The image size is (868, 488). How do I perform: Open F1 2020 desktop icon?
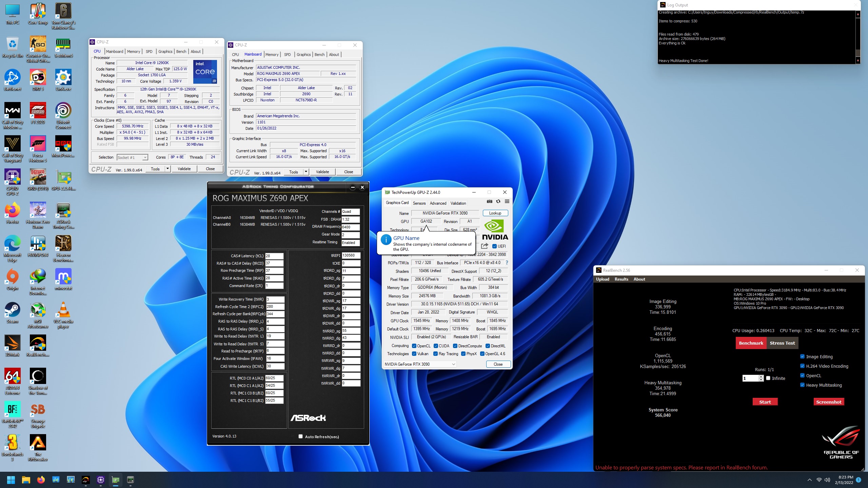click(38, 113)
